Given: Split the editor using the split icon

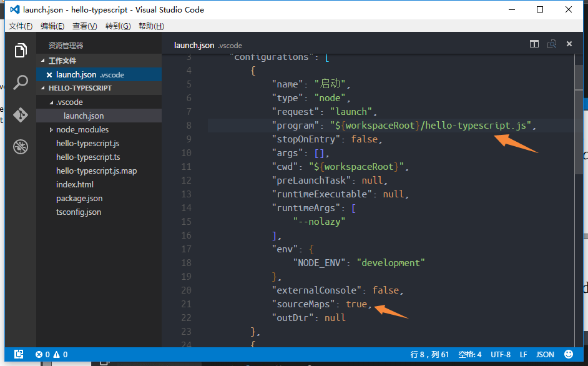Looking at the screenshot, I should 534,44.
